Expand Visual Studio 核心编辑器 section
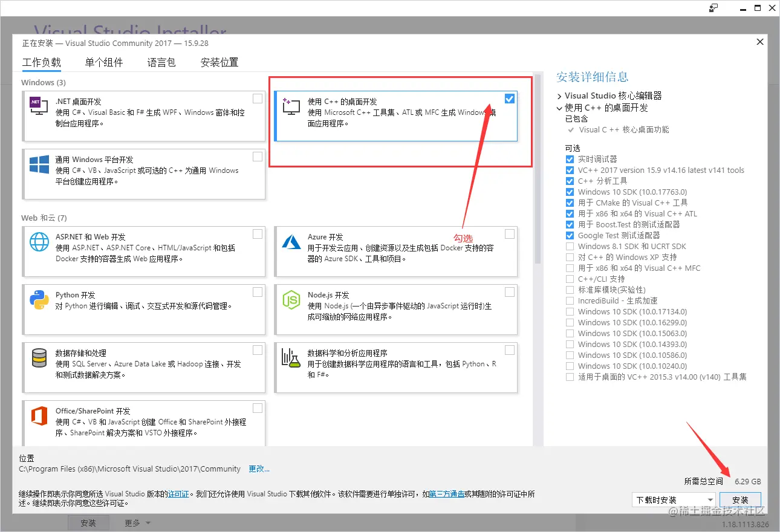Image resolution: width=780 pixels, height=532 pixels. tap(559, 96)
